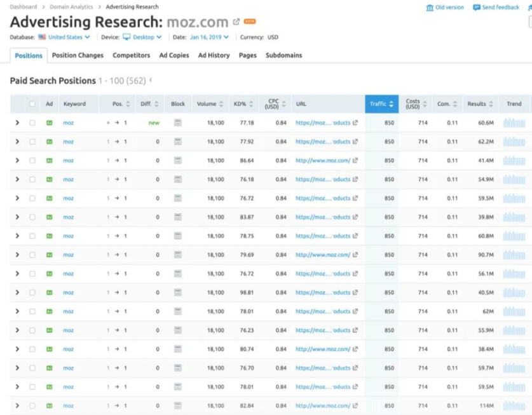
Task: Open the Desktop device dropdown
Action: pyautogui.click(x=142, y=37)
